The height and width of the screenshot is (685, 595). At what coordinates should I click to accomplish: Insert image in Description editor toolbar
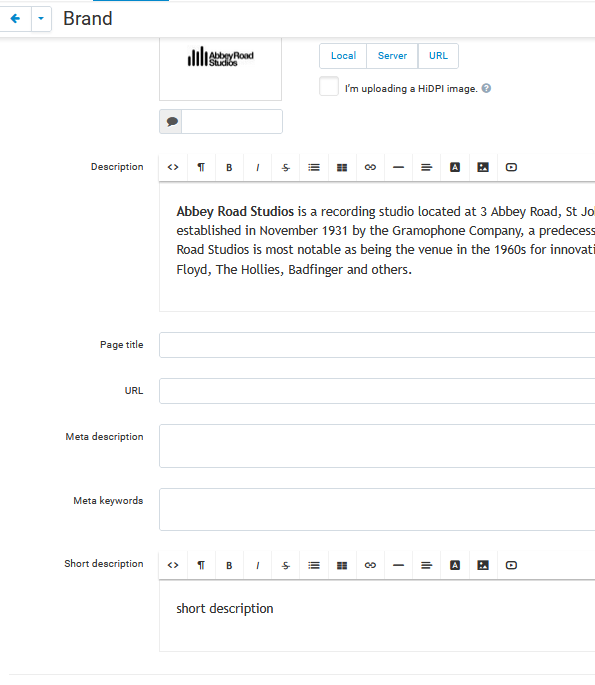(483, 167)
